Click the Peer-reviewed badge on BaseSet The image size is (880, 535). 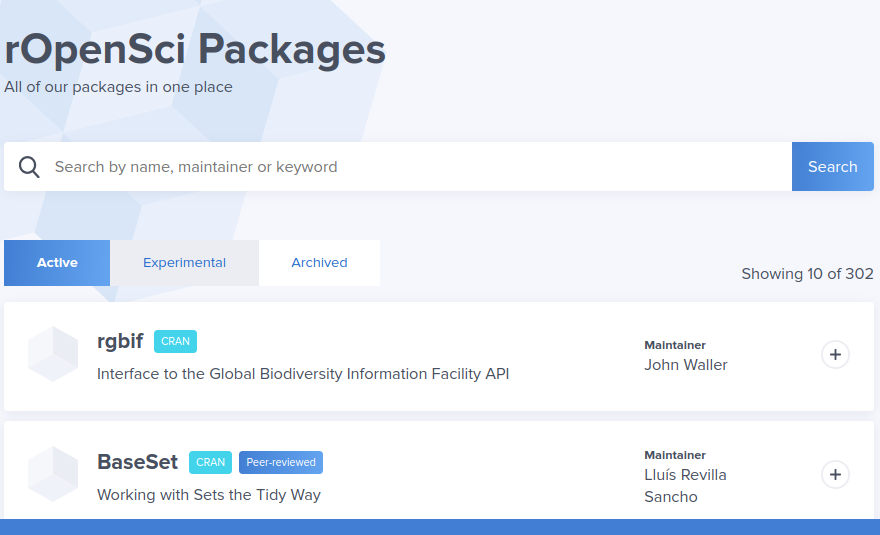click(281, 462)
